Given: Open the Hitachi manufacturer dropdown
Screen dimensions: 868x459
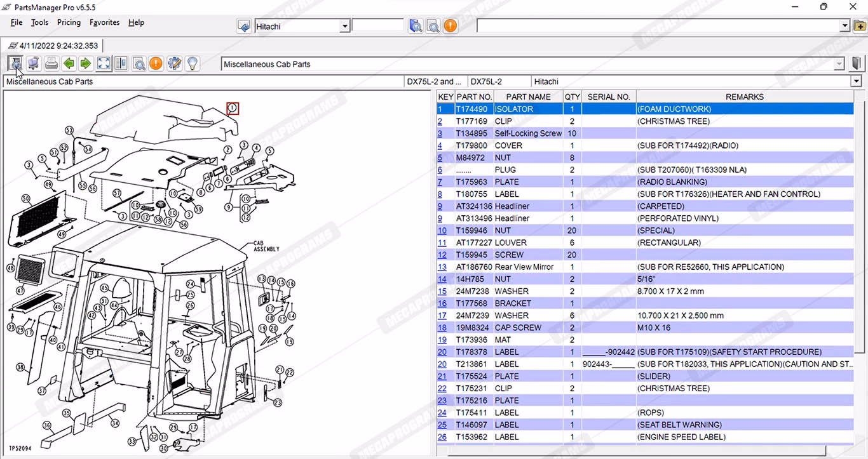Looking at the screenshot, I should coord(344,27).
